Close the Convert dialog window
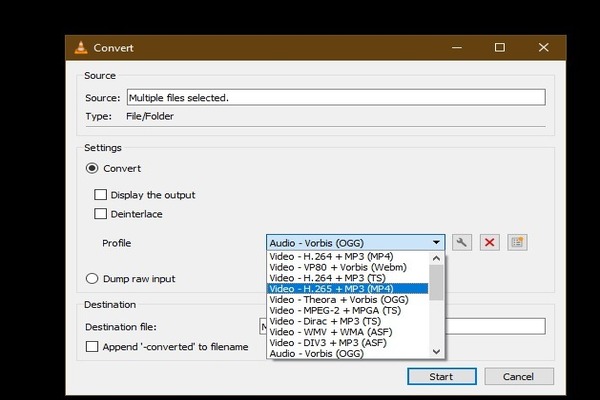 tap(543, 47)
